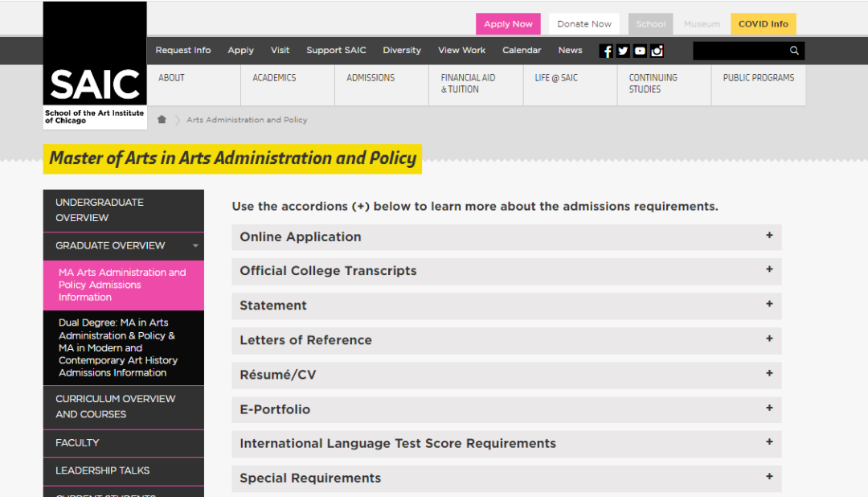Open the Calendar link

click(522, 50)
